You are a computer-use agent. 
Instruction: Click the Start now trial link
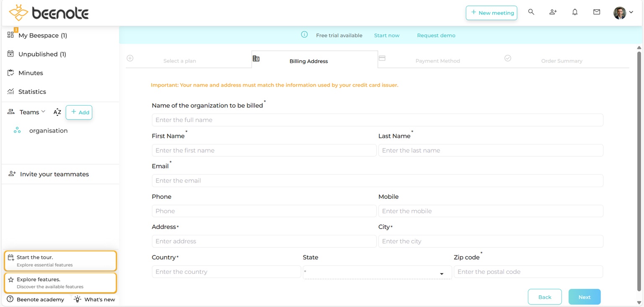pos(387,35)
